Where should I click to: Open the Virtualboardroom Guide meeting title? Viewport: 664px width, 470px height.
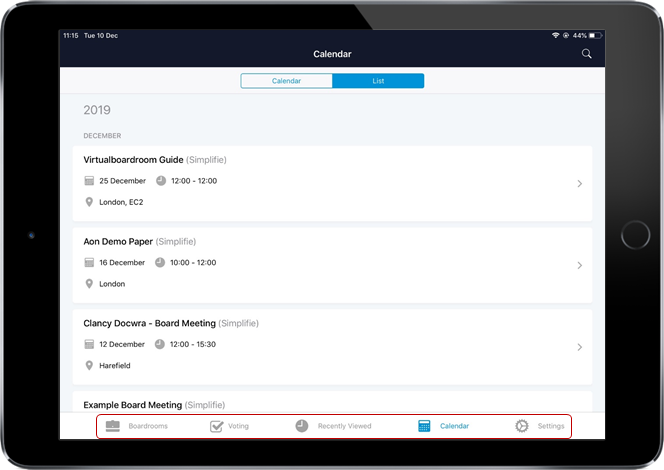pyautogui.click(x=133, y=160)
